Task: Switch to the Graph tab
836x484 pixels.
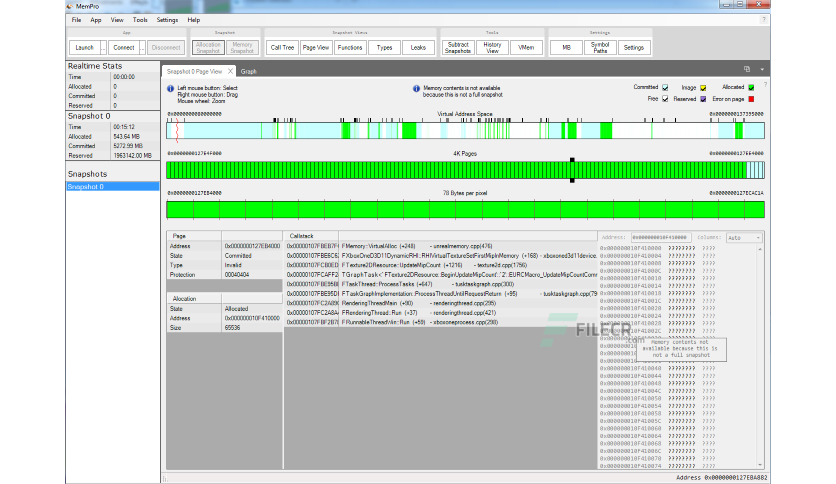Action: coord(248,71)
